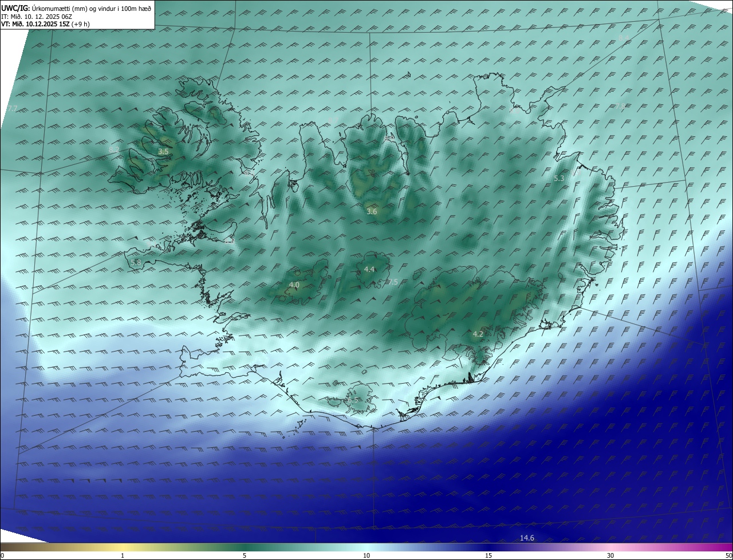The width and height of the screenshot is (733, 560).
Task: Click the 3.5 value on the map
Action: pos(163,152)
